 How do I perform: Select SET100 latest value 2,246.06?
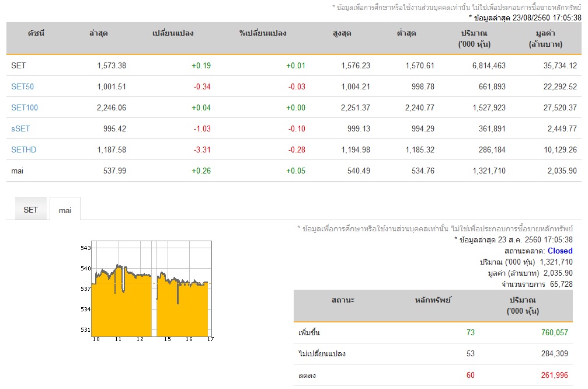pos(112,107)
